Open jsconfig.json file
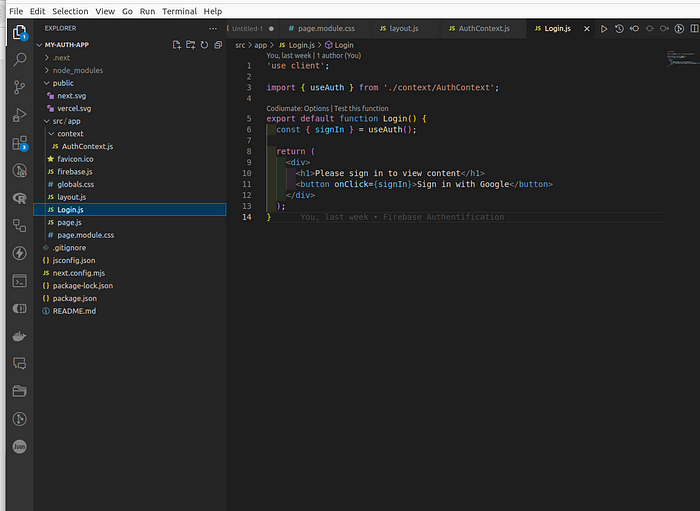Viewport: 700px width, 511px height. tap(74, 260)
